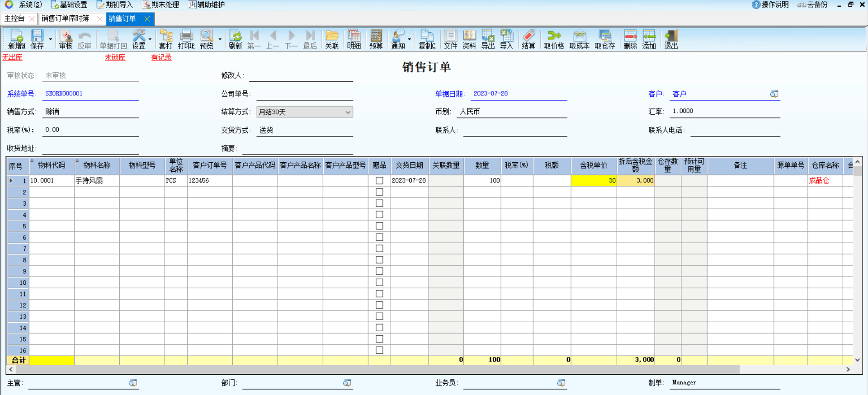Click the 退出 (Exit) toolbar icon
Screen dimensions: 868x395
(x=671, y=39)
